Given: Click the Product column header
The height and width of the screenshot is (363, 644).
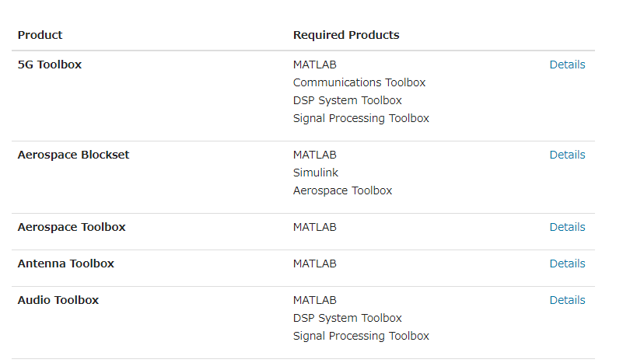Looking at the screenshot, I should (40, 35).
